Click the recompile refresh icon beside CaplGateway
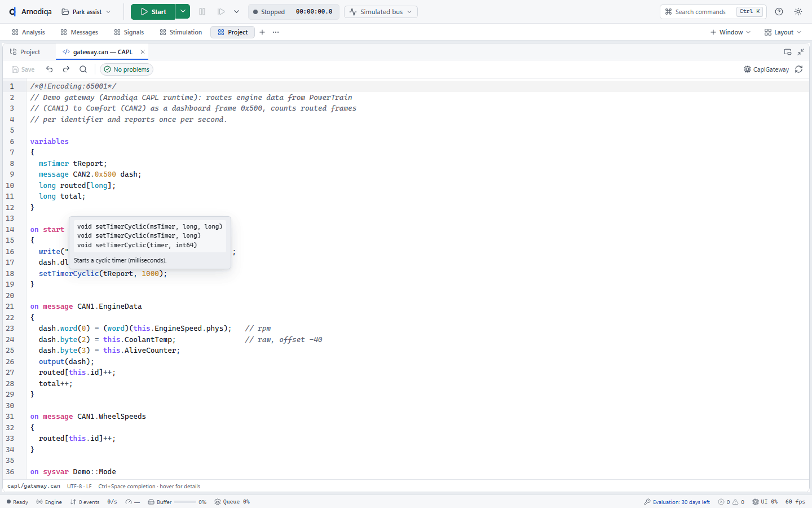Screen dimensions: 812x508 798,69
